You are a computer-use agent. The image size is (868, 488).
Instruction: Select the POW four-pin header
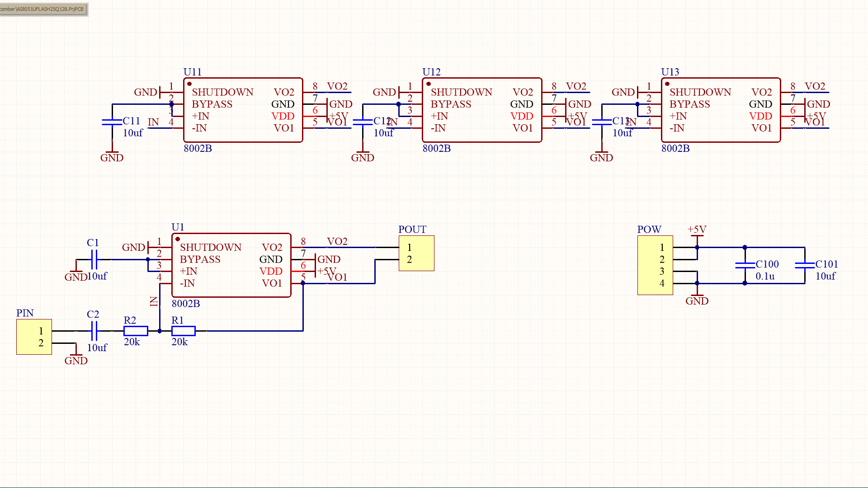pyautogui.click(x=655, y=265)
